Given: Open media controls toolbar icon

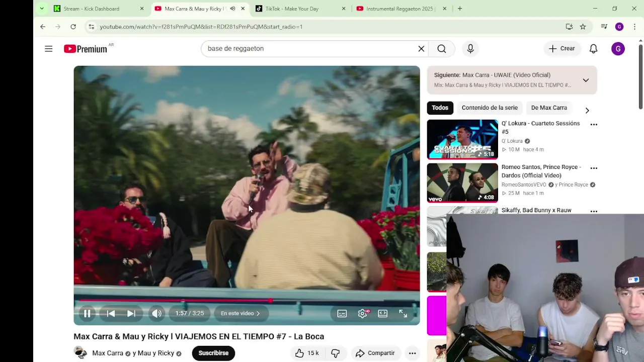Looking at the screenshot, I should [604, 27].
